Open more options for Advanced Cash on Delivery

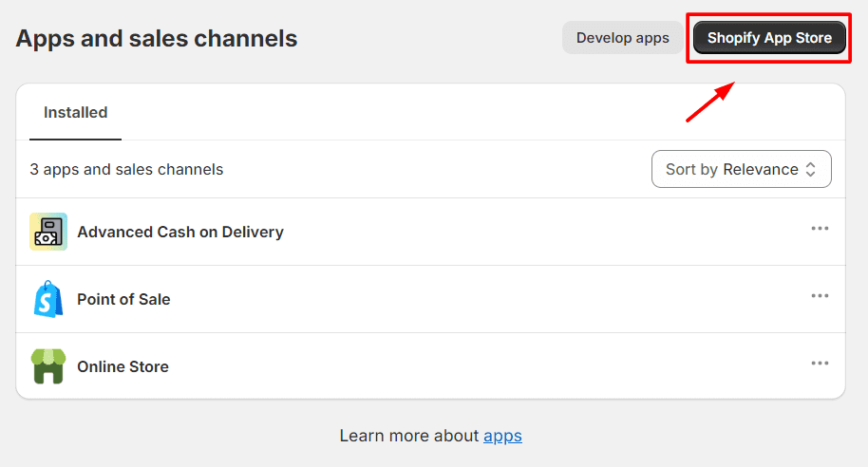820,229
